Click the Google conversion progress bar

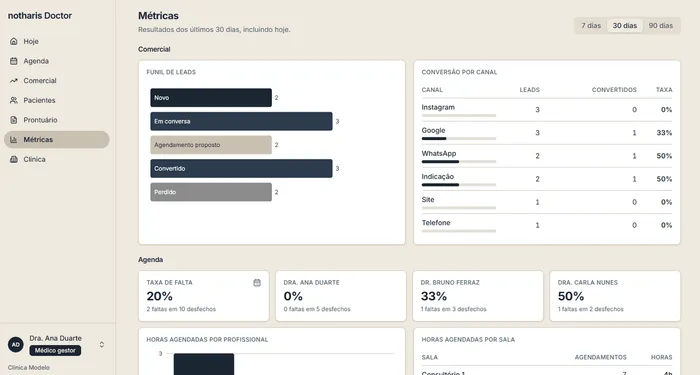458,138
